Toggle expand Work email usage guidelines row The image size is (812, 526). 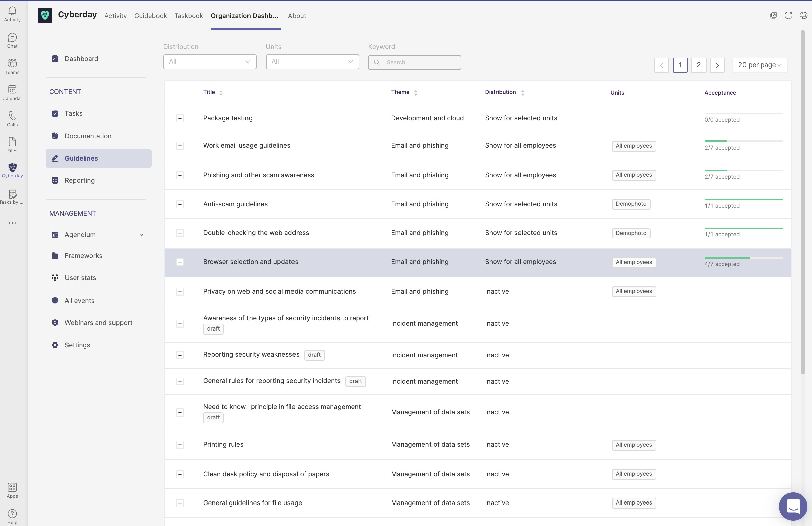click(x=180, y=146)
